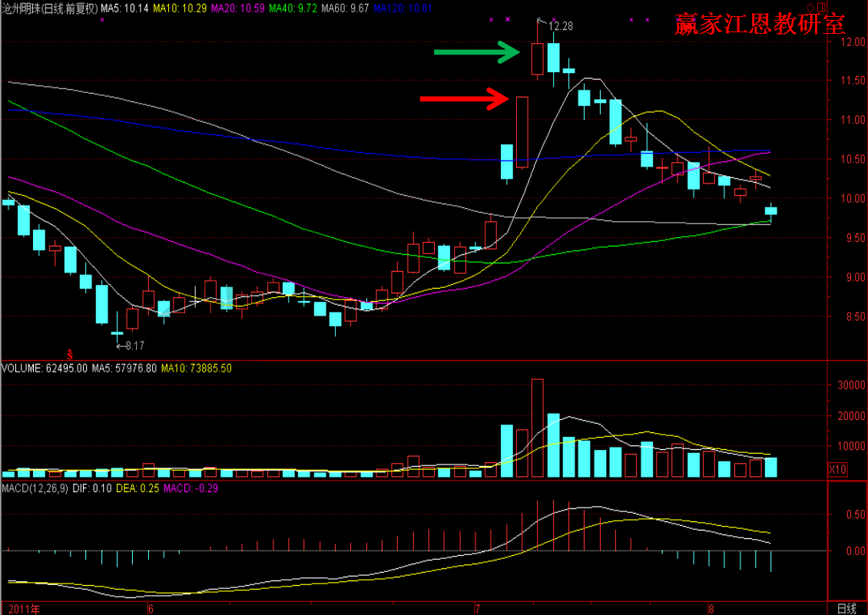
Task: Select the tallest red volume bar
Action: click(x=537, y=428)
